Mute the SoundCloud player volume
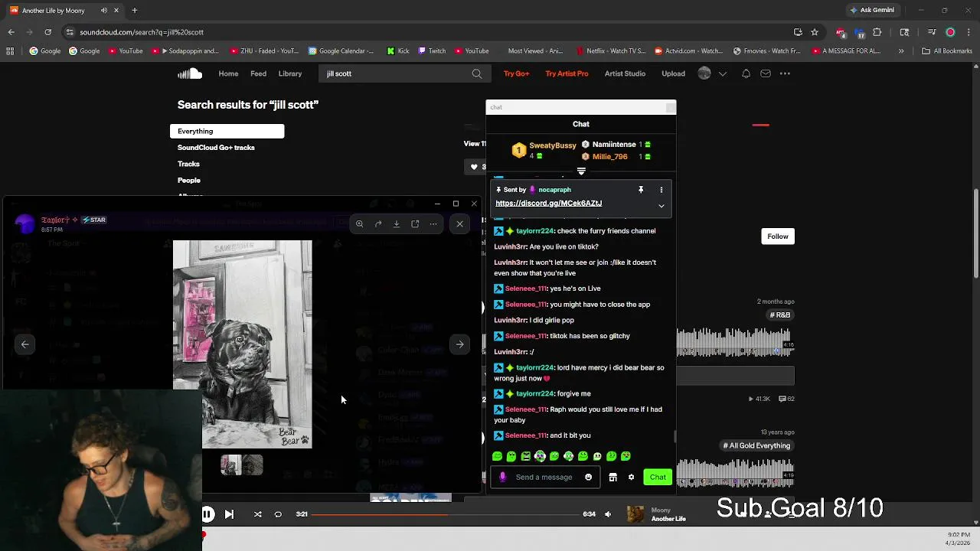The image size is (980, 551). 608,514
